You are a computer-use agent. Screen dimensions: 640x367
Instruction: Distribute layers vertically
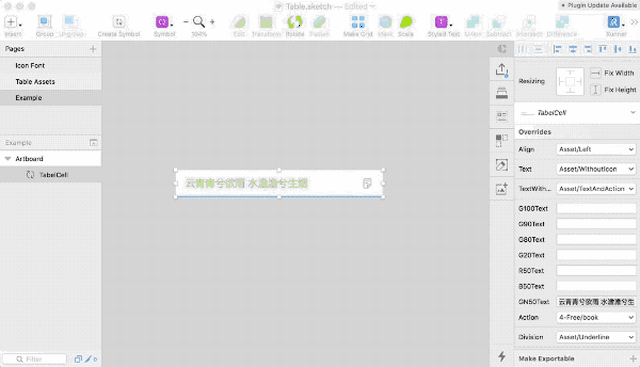click(538, 49)
